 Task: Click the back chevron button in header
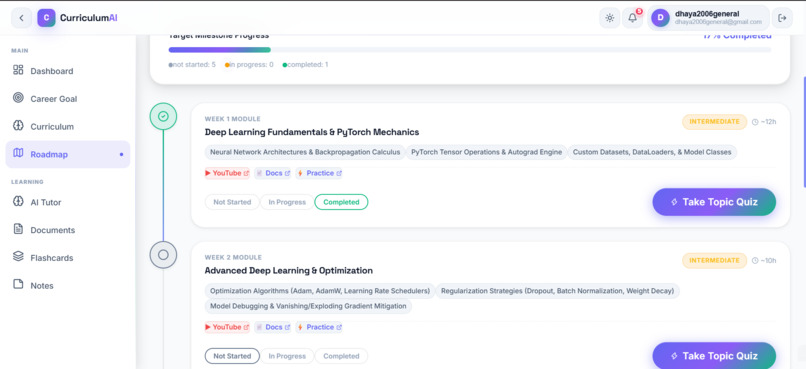[21, 18]
